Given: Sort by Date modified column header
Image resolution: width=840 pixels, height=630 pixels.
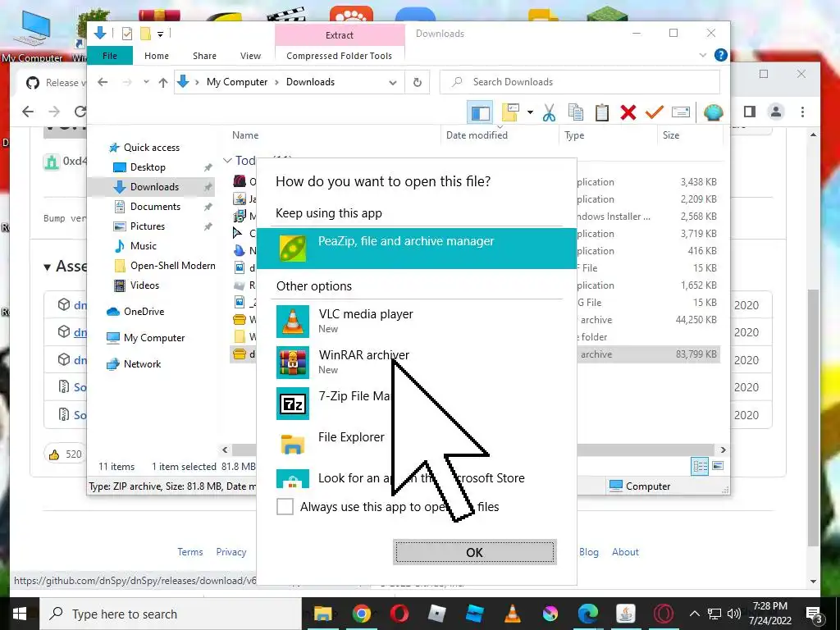Looking at the screenshot, I should tap(477, 135).
